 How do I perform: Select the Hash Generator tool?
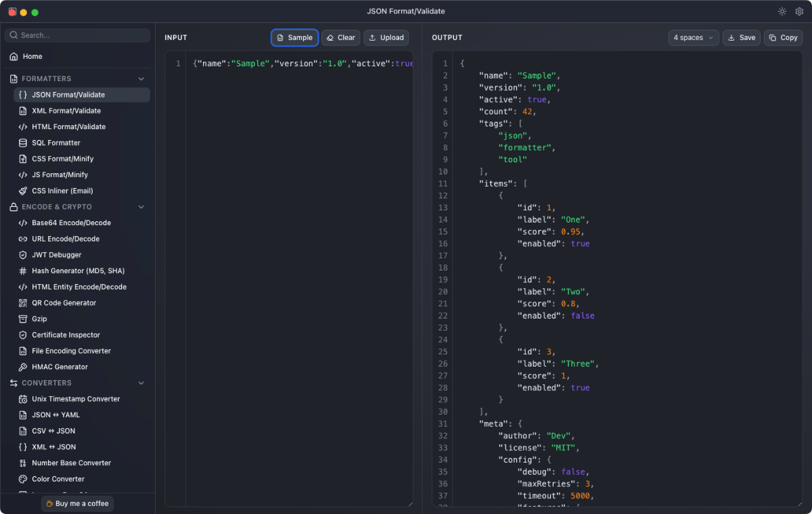(x=76, y=271)
